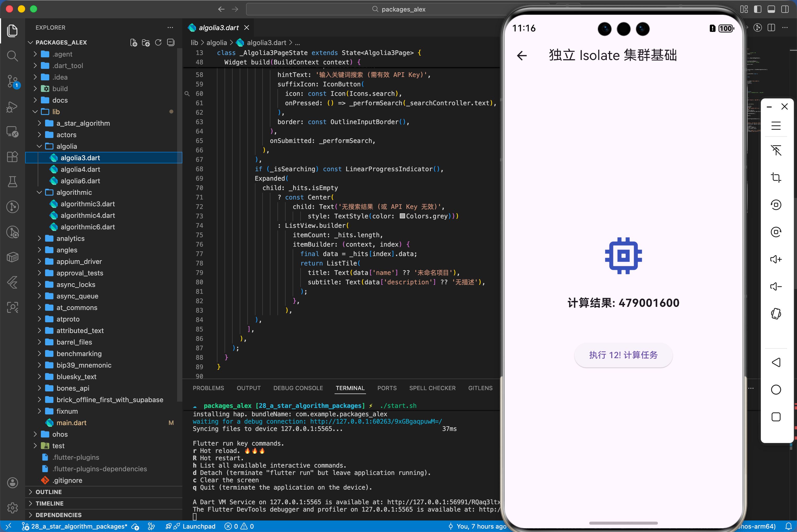Toggle the bottom panel layout button
Screen dimensions: 797x532
point(771,9)
